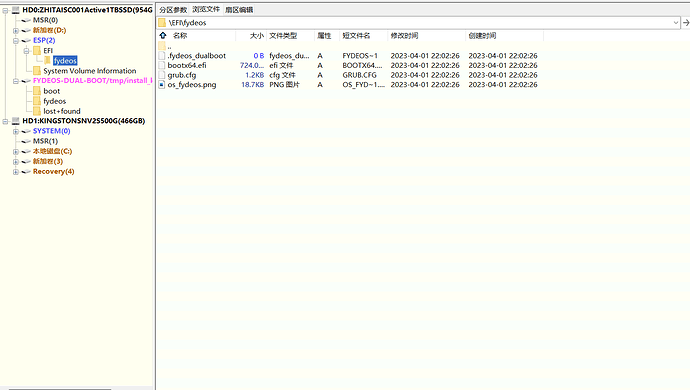Click the partition icon beside MSR(0)
Viewport: 690px width, 390px height.
tap(26, 20)
